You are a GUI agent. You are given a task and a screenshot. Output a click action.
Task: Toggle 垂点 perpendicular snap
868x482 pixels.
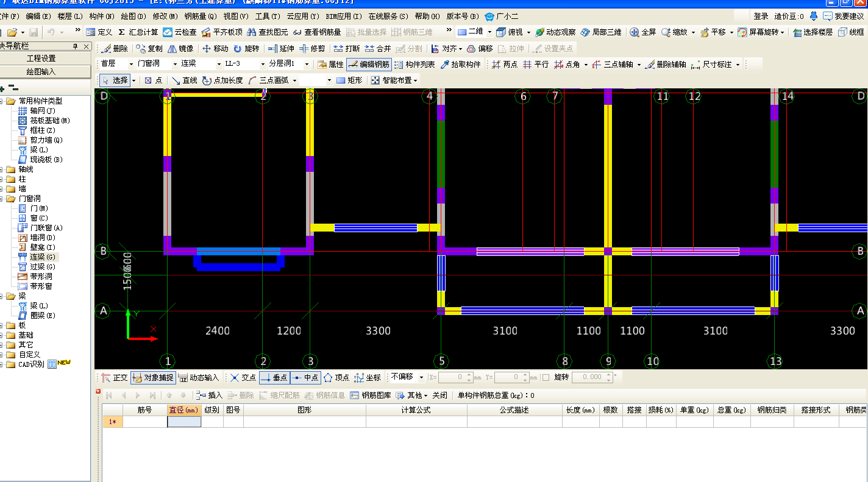pos(274,377)
